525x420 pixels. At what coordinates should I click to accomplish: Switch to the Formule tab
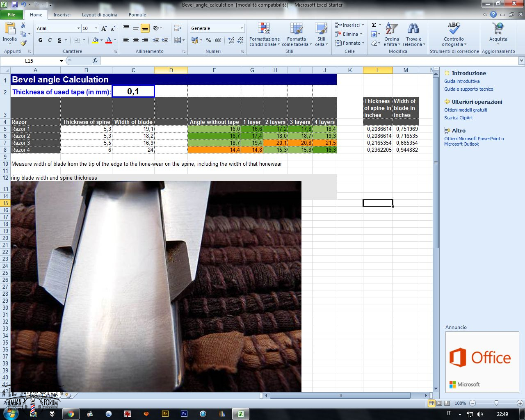[x=137, y=15]
